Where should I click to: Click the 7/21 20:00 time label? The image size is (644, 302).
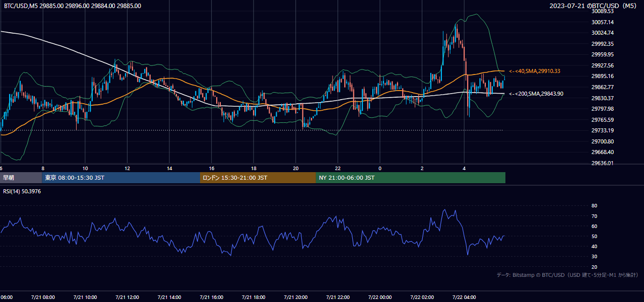(x=296, y=297)
